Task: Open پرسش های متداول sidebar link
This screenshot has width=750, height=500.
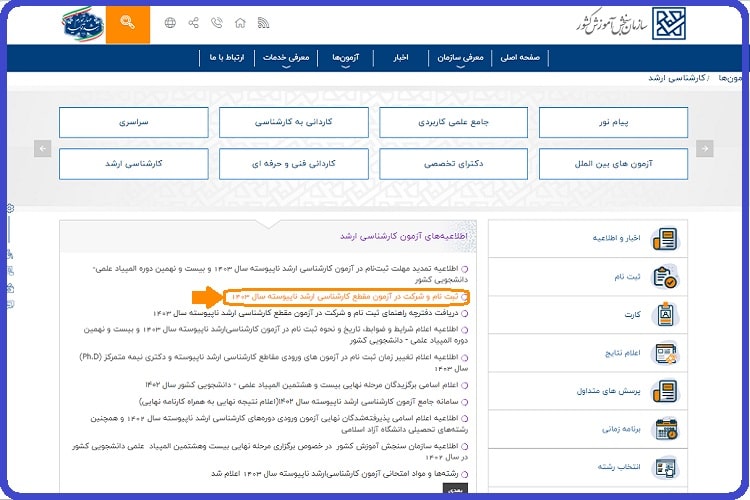Action: 608,391
